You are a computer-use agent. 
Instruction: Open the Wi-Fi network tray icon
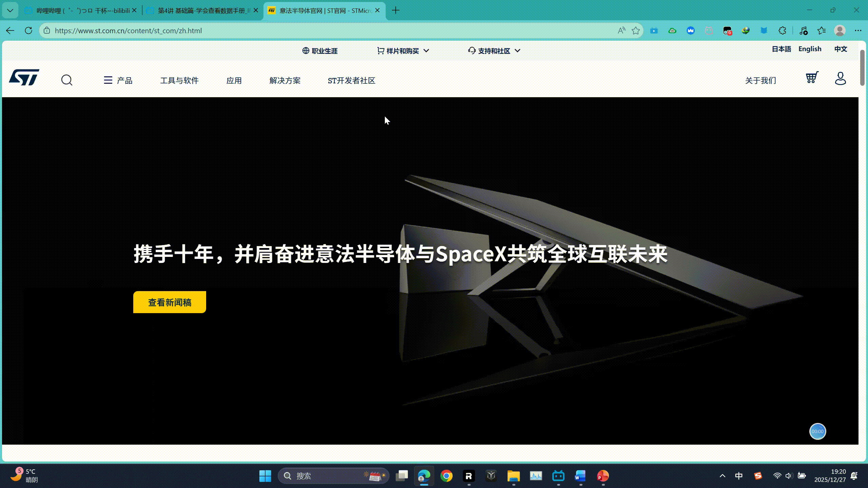pyautogui.click(x=777, y=476)
